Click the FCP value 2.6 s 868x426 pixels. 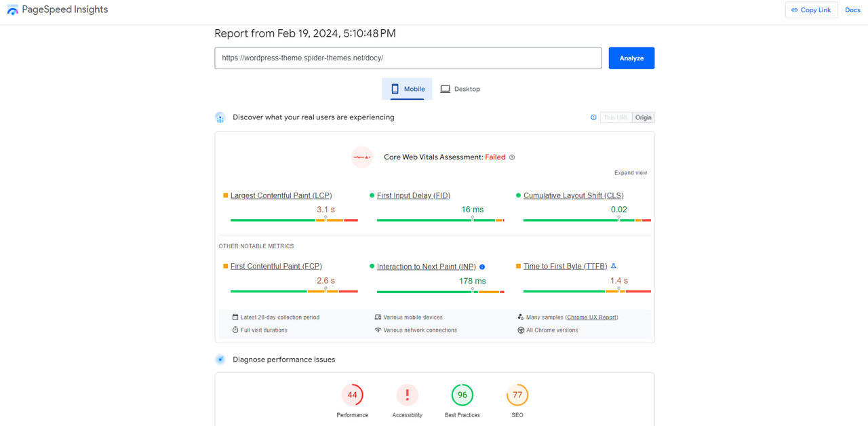coord(325,281)
